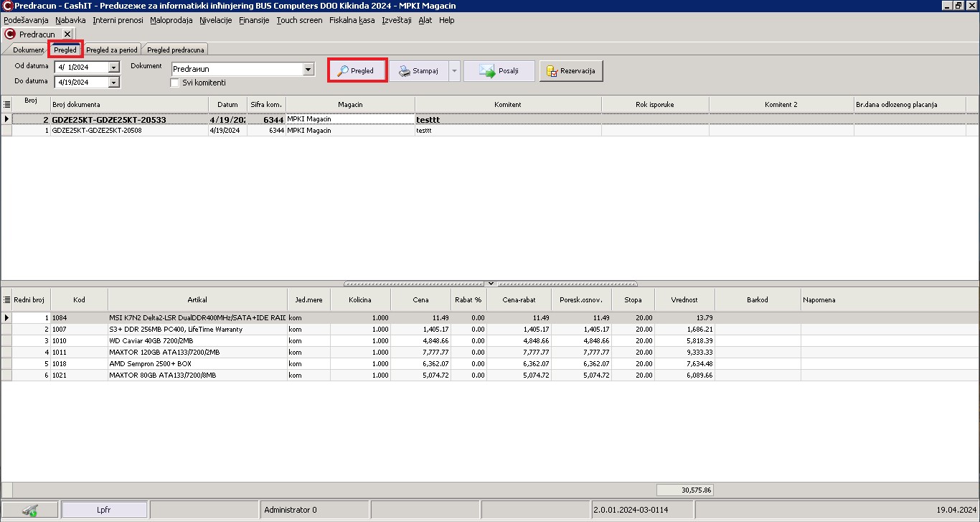Close the Predracun document tab
The width and height of the screenshot is (980, 522).
pyautogui.click(x=67, y=34)
